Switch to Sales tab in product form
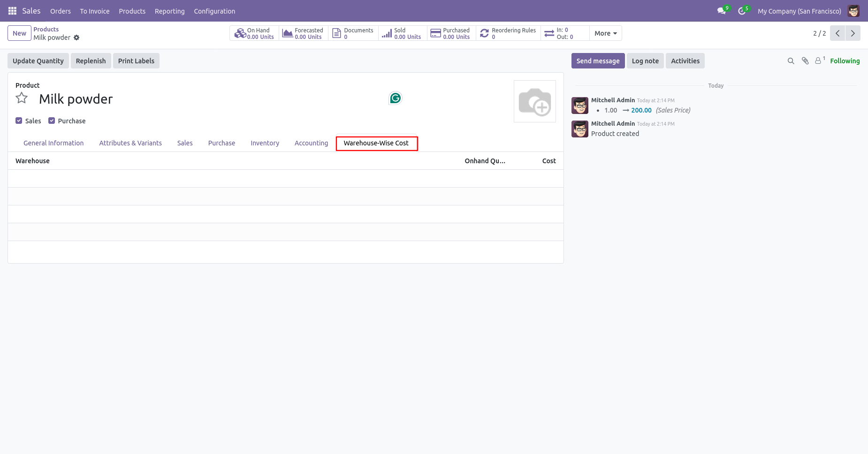868x454 pixels. coord(185,143)
